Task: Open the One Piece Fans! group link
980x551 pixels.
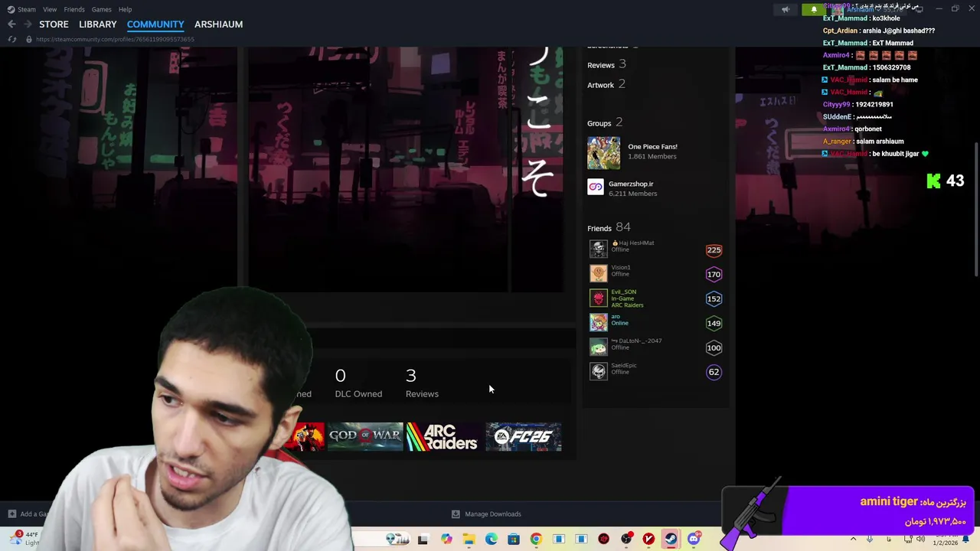Action: pos(652,146)
